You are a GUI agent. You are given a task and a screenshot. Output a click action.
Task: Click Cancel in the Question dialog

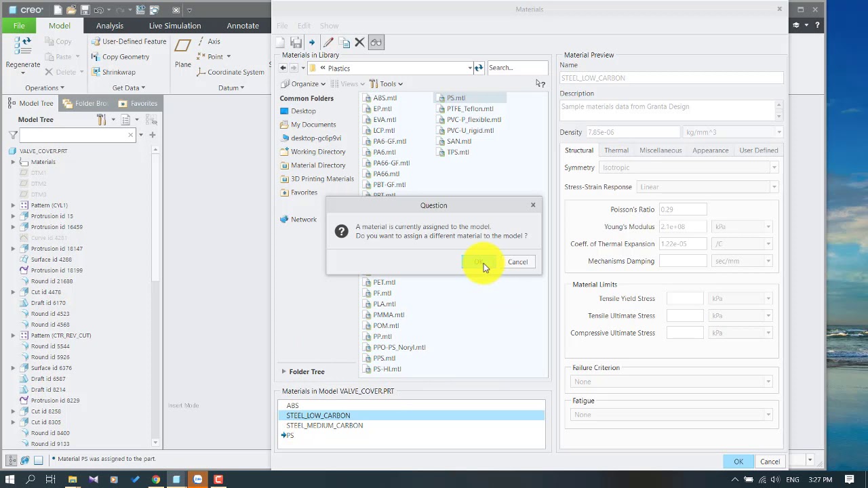pyautogui.click(x=517, y=262)
